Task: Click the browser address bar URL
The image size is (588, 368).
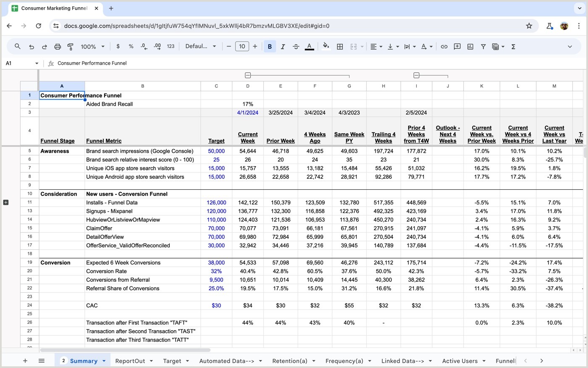Action: click(197, 26)
